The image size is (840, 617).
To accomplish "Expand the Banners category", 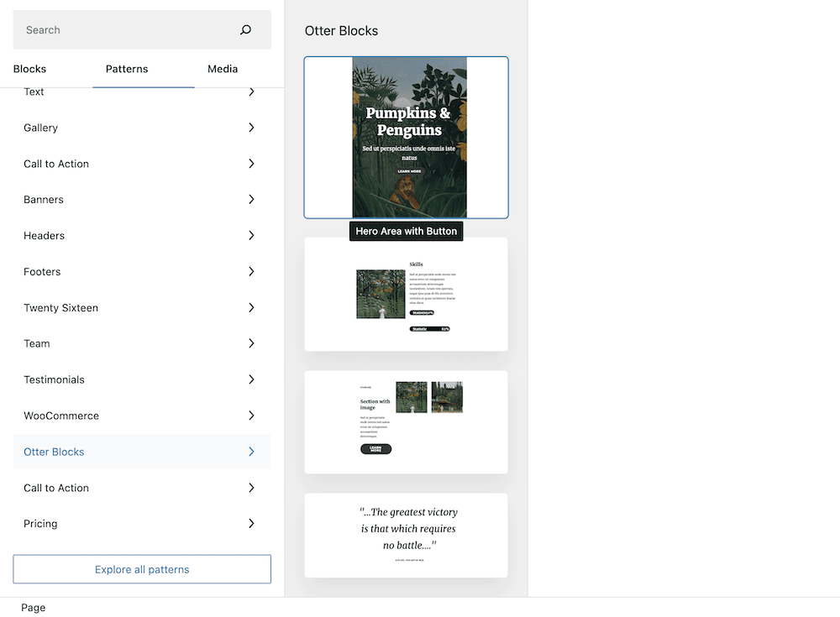I will coord(141,200).
